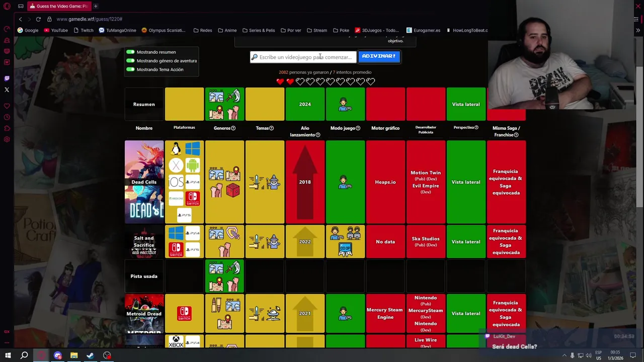The image size is (644, 362).
Task: Open the Twitch sidebar panel icon
Action: click(x=7, y=78)
